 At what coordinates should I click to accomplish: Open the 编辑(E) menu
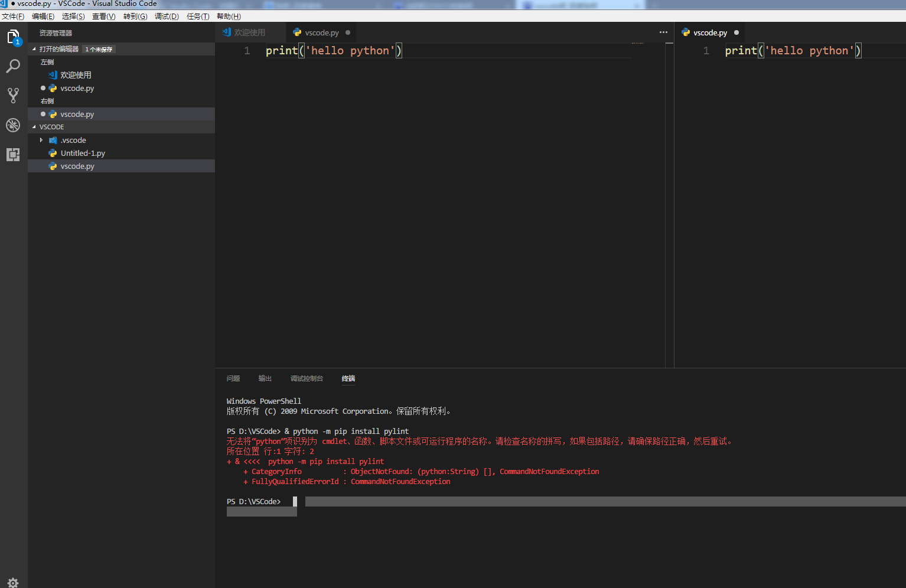click(x=43, y=17)
